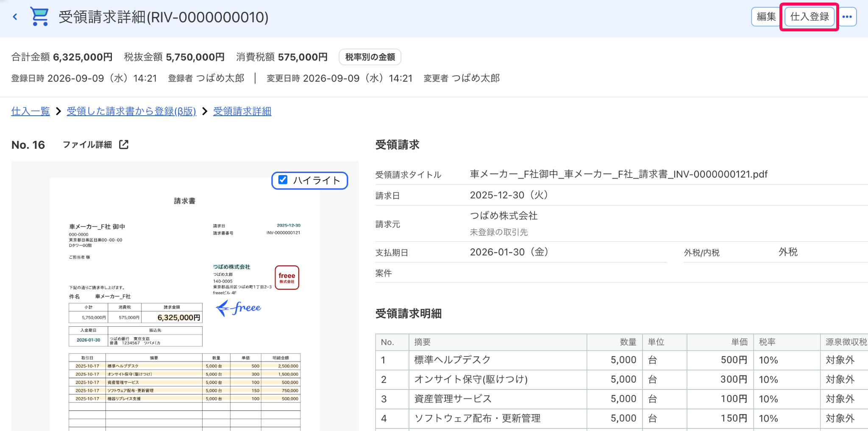
Task: Click the ファイル詳細 label
Action: tap(87, 145)
